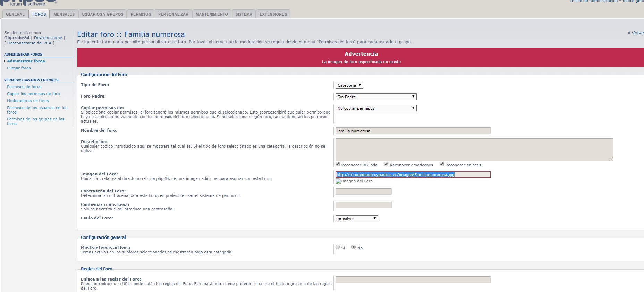
Task: Choose a style in Estilo del Foro dropdown
Action: (356, 219)
